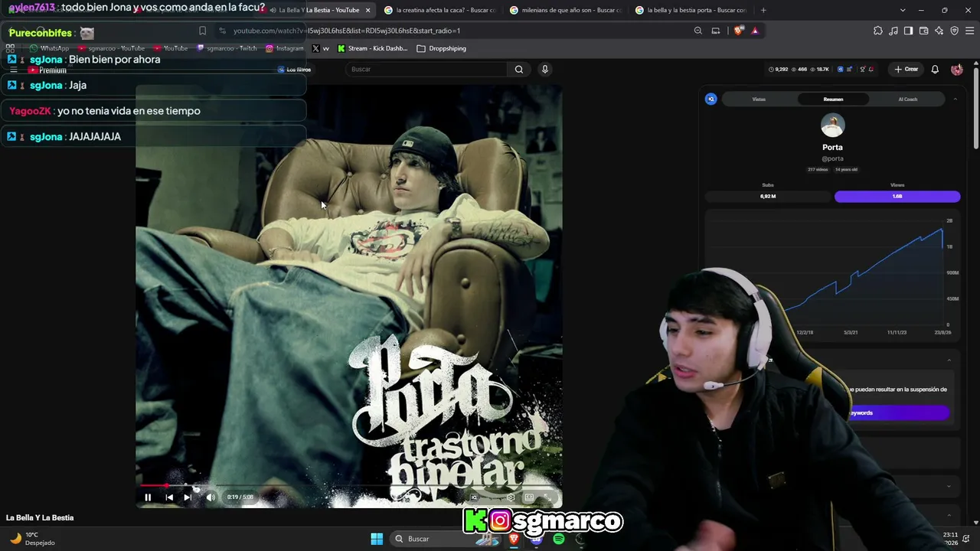The image size is (980, 551).
Task: Open Brave Shields lion icon
Action: [738, 31]
